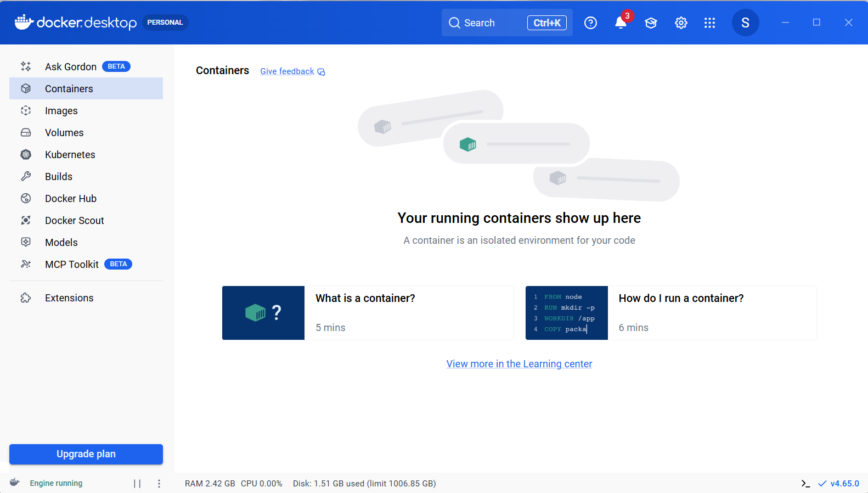Open the notifications bell icon
The image size is (868, 493).
621,23
